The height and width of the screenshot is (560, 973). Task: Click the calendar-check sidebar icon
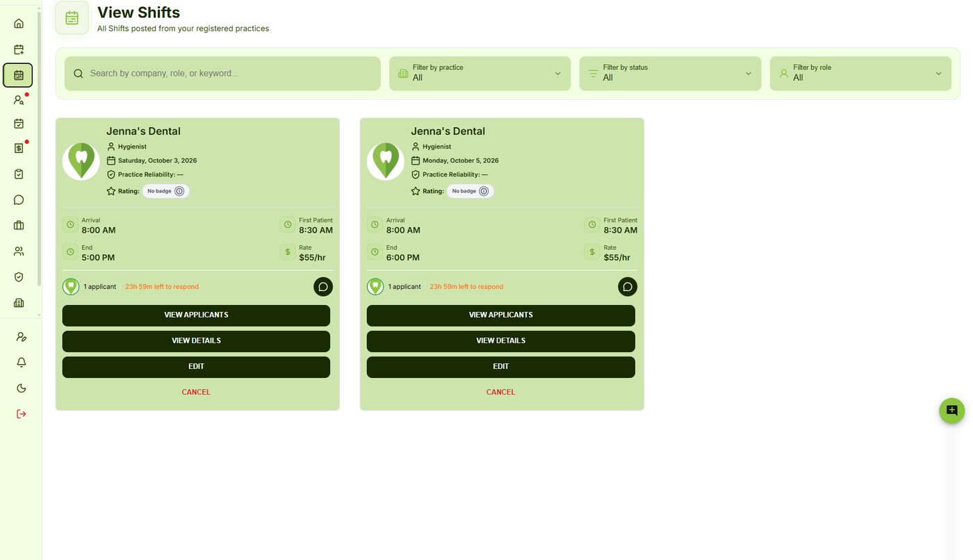click(19, 124)
